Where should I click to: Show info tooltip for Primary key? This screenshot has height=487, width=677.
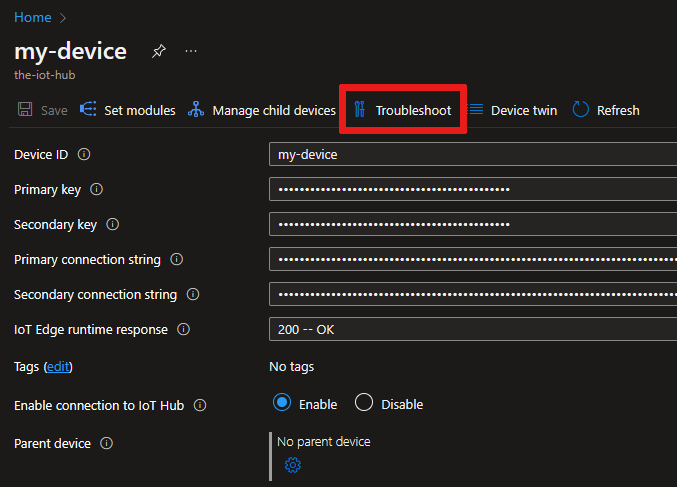(x=97, y=190)
